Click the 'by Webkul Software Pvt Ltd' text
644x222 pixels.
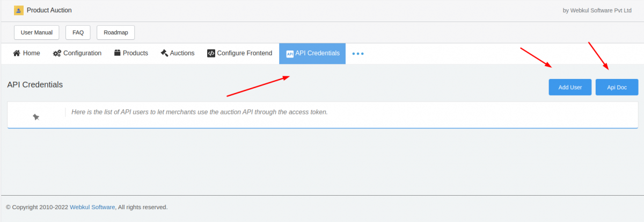pos(597,10)
